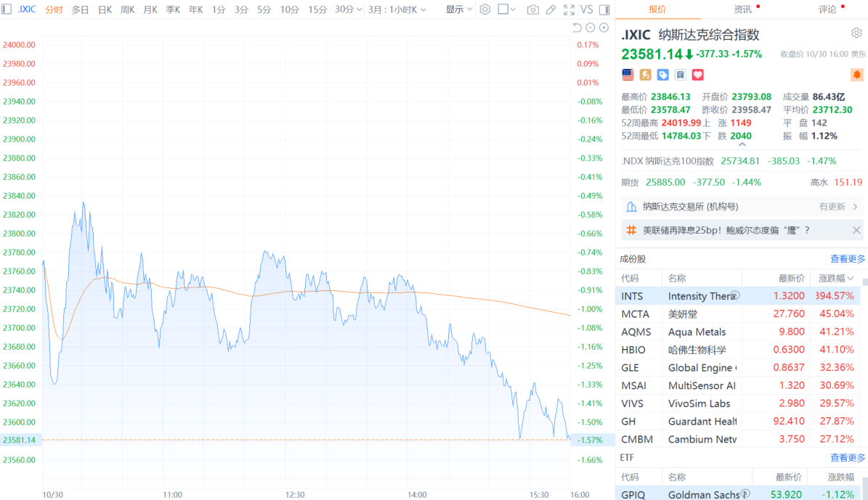Open the 3月:1小时K period dropdown
Image resolution: width=868 pixels, height=500 pixels.
point(397,9)
